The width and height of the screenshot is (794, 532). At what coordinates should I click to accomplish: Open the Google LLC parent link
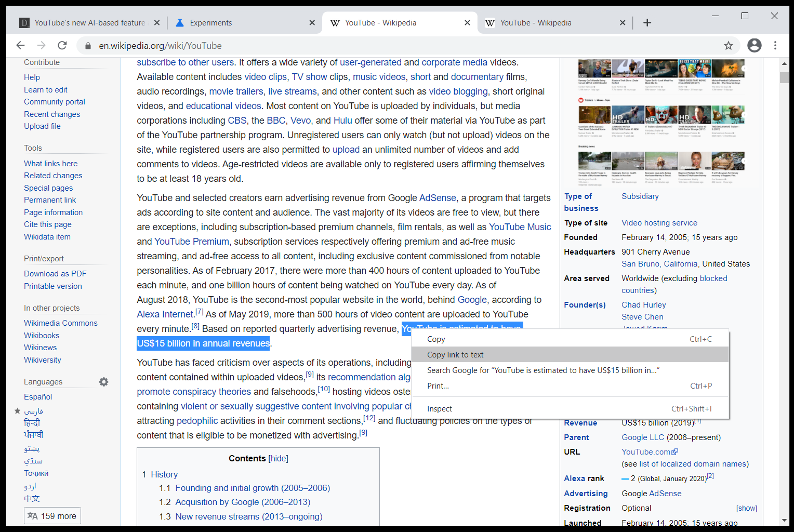click(643, 437)
